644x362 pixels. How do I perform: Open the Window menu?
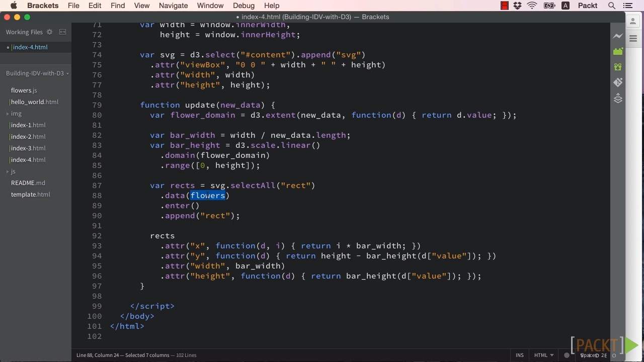click(210, 6)
